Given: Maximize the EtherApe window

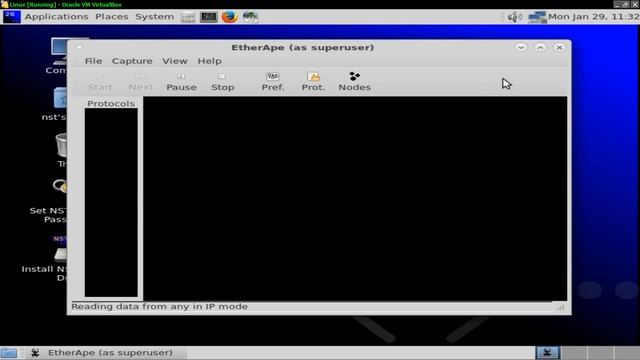Looking at the screenshot, I should (540, 47).
